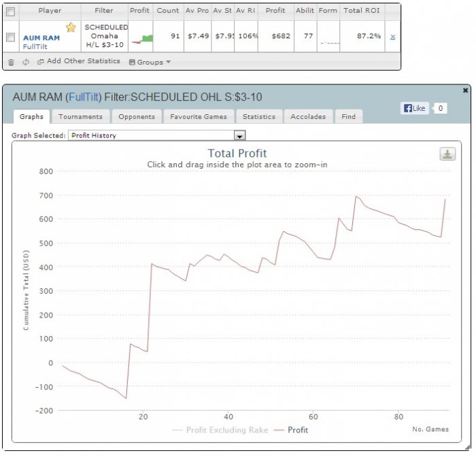Click the Total Profit chart title
The height and width of the screenshot is (457, 476).
click(237, 153)
